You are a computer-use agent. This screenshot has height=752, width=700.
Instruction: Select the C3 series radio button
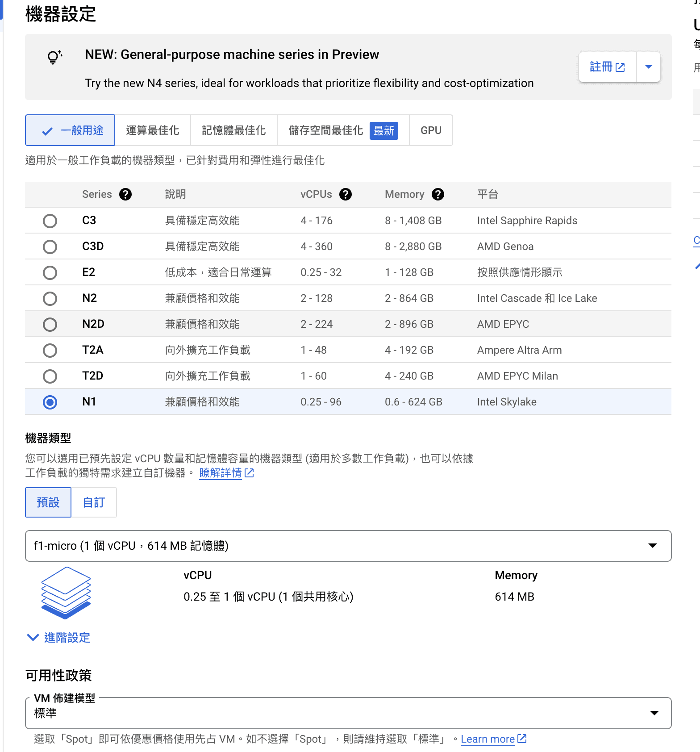coord(50,221)
